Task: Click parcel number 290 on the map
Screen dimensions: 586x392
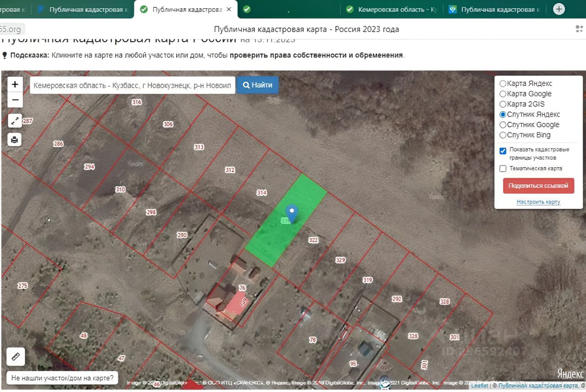Action: point(182,235)
